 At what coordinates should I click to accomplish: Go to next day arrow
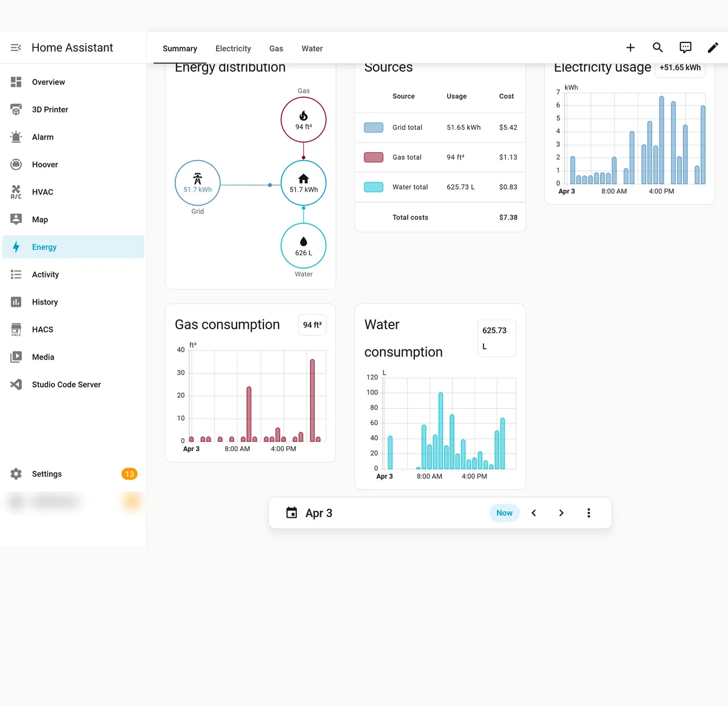pos(561,513)
